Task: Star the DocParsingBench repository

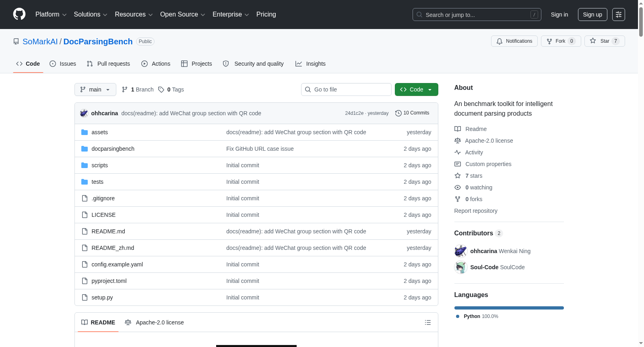Action: pos(605,41)
